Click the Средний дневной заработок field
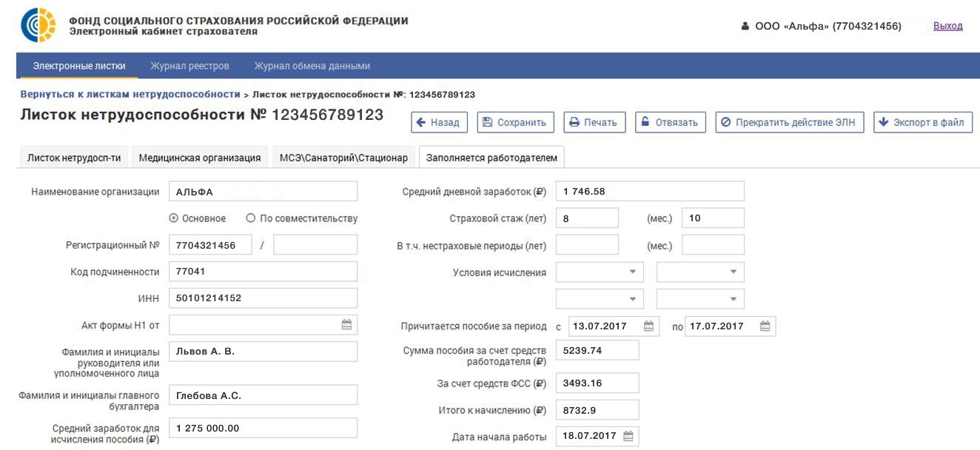This screenshot has height=450, width=980. (649, 192)
